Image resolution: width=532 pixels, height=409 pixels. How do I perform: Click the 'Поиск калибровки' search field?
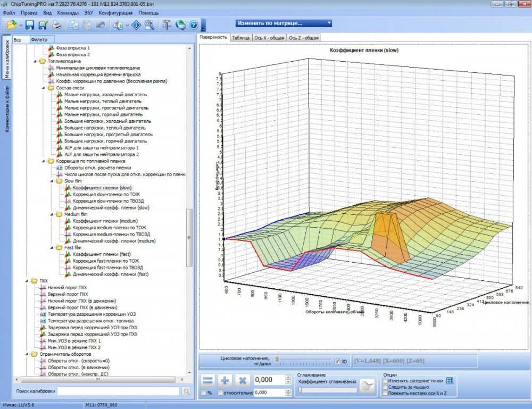click(118, 391)
